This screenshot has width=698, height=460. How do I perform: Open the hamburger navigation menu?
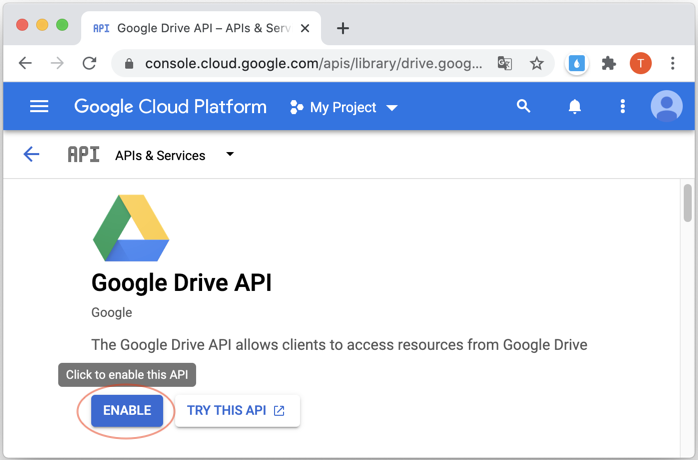tap(39, 106)
